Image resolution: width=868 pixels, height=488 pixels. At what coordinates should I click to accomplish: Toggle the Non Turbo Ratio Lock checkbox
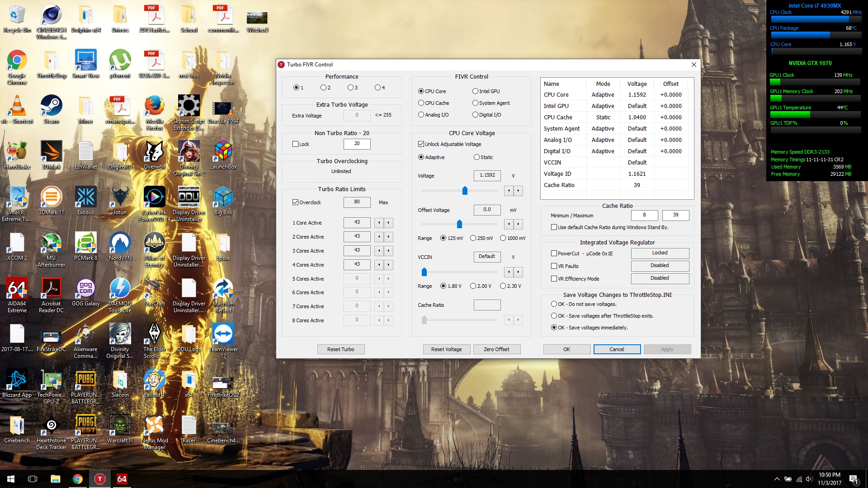301,144
